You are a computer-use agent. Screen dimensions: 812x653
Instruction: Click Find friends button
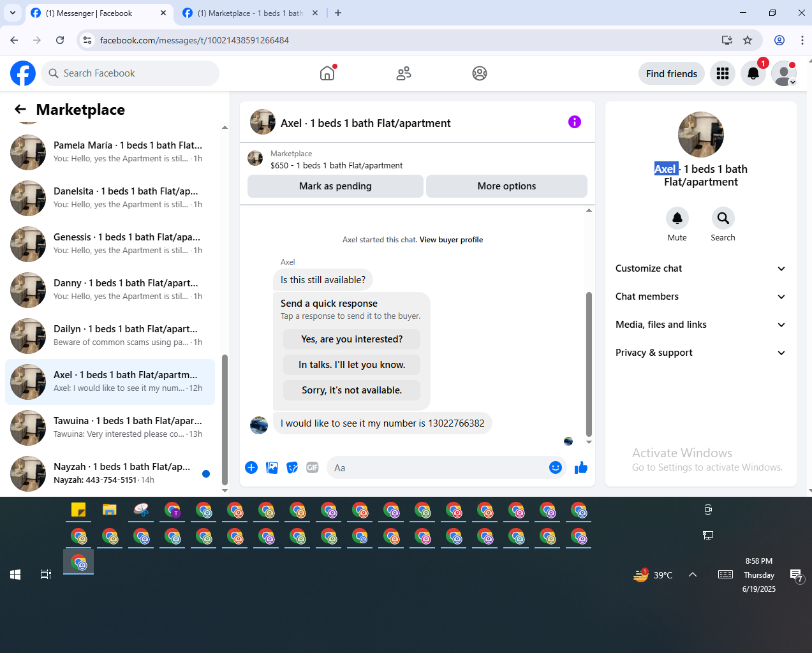click(672, 73)
